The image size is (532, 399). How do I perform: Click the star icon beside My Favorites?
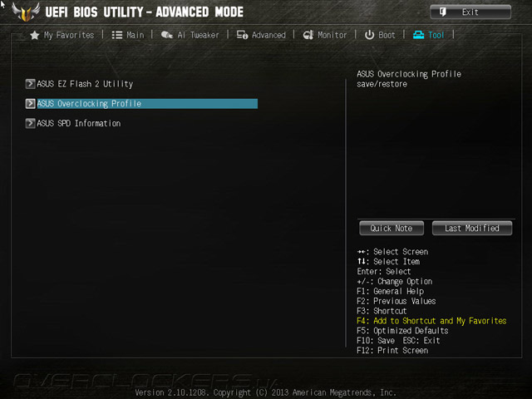(x=35, y=35)
